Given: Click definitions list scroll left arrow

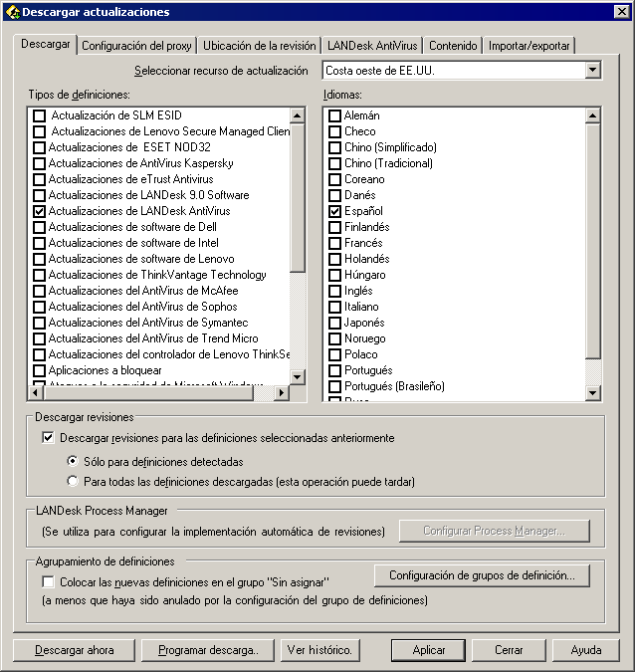Looking at the screenshot, I should pyautogui.click(x=36, y=392).
